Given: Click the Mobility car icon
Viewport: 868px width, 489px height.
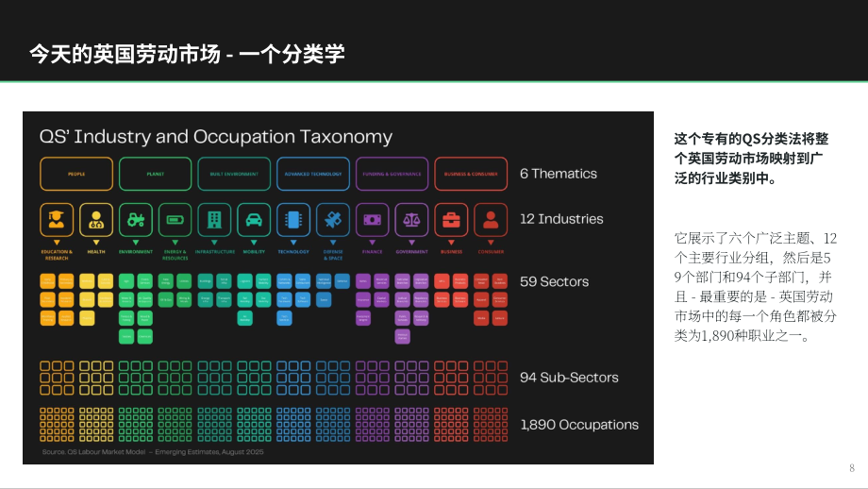Looking at the screenshot, I should 254,220.
